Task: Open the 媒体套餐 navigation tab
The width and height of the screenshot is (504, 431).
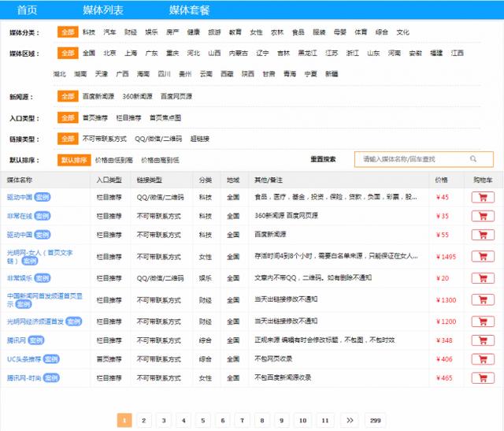Action: click(189, 10)
